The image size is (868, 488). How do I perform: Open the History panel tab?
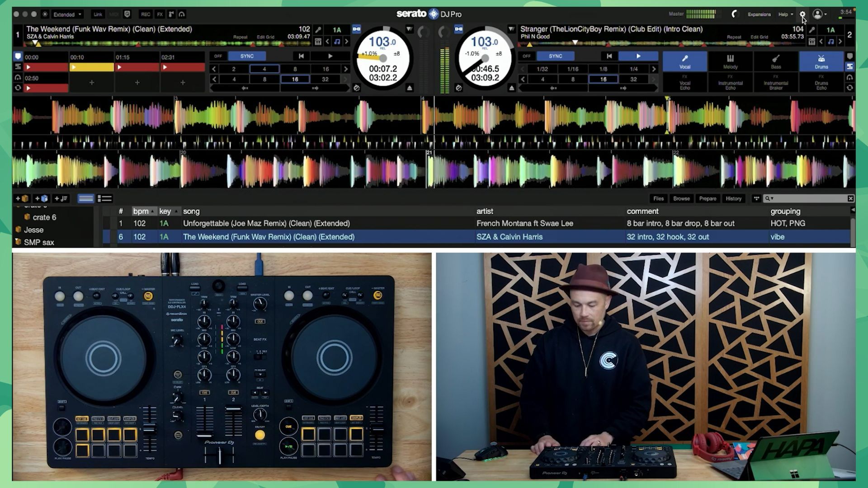[x=733, y=198]
